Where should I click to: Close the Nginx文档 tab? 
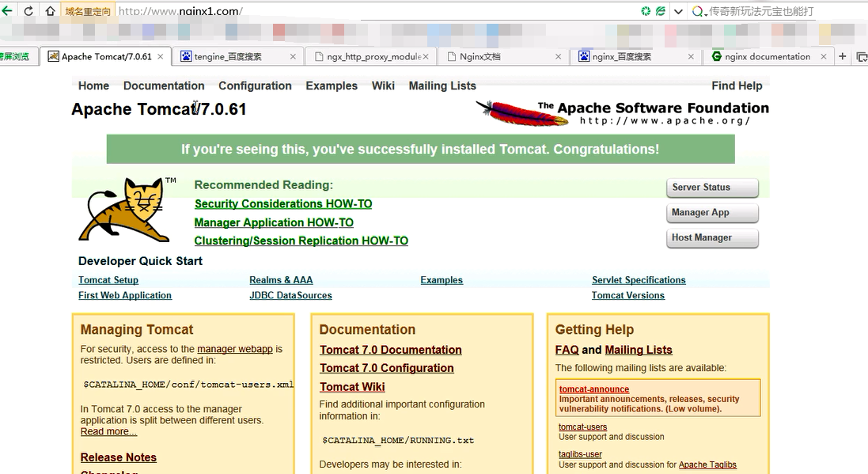(558, 56)
